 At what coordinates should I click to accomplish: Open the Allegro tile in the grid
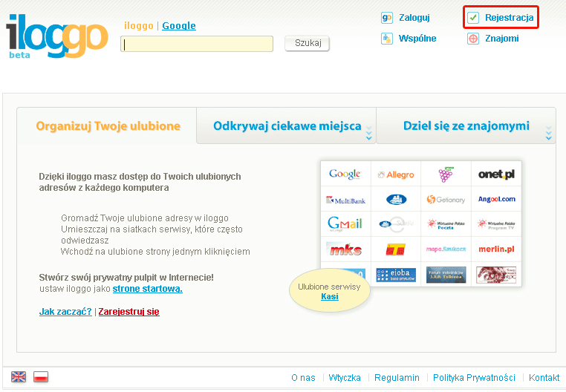(395, 174)
